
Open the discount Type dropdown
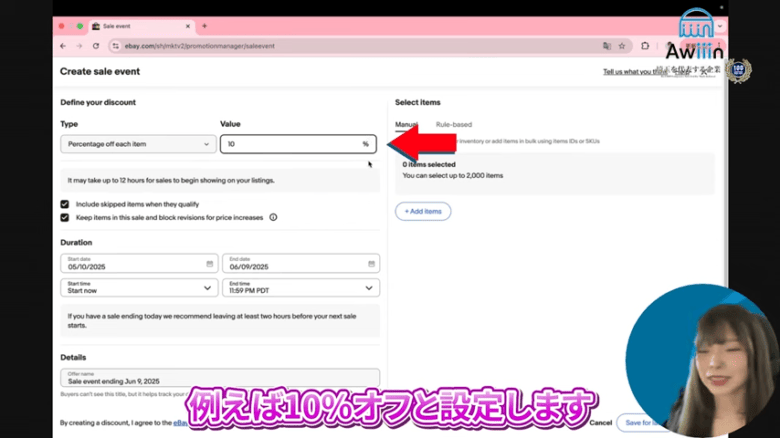point(138,144)
